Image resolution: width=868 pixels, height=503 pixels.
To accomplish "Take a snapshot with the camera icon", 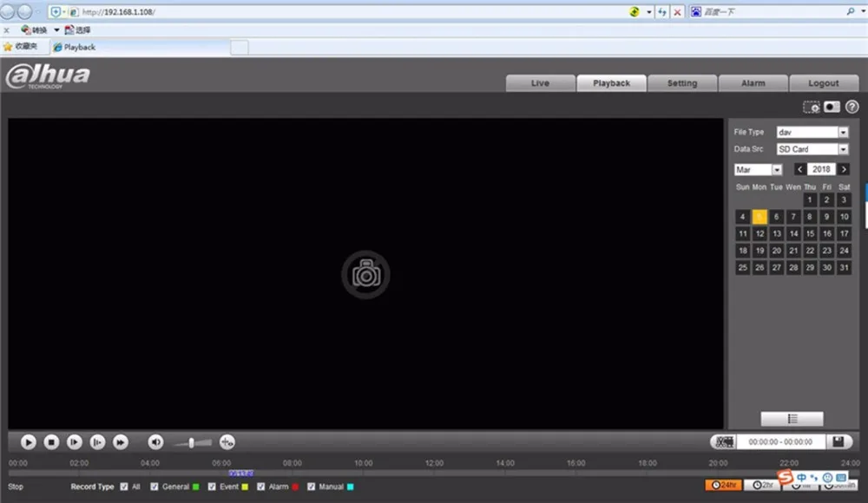I will point(832,107).
